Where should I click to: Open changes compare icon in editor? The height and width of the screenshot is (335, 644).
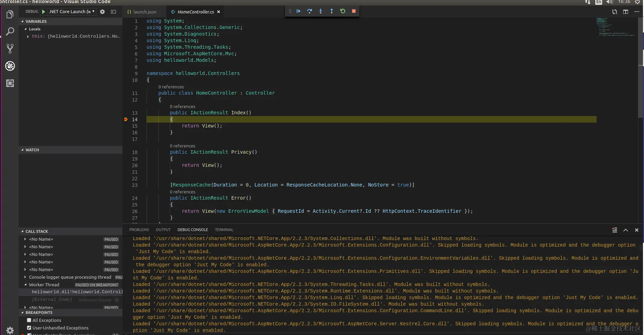point(615,12)
